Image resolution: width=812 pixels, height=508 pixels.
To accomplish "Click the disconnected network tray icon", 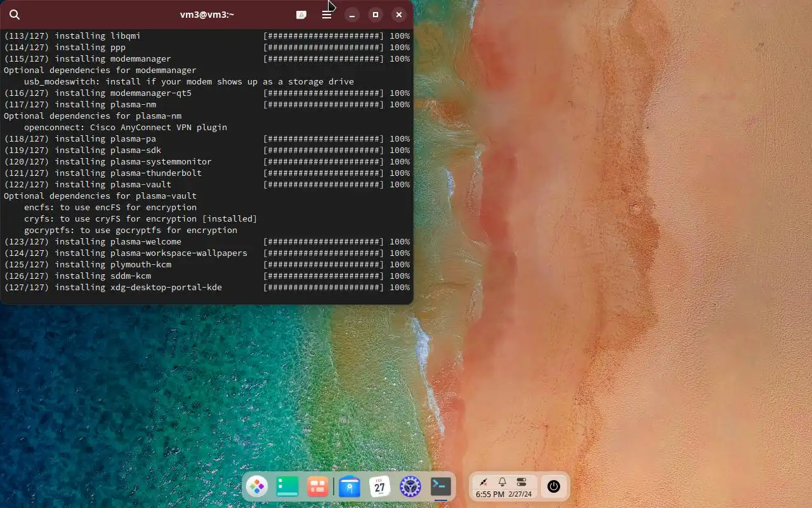I will pos(483,483).
